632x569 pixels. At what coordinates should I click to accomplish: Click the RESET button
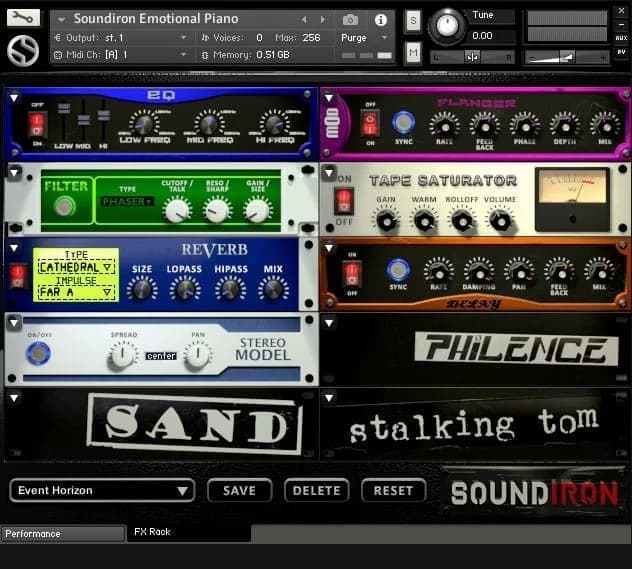(393, 491)
